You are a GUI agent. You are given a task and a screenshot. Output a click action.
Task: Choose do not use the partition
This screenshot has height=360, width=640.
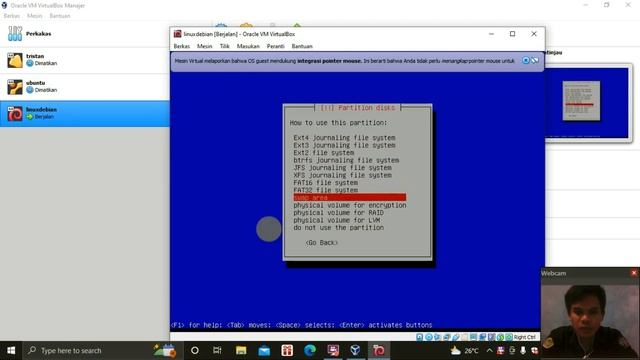[338, 227]
